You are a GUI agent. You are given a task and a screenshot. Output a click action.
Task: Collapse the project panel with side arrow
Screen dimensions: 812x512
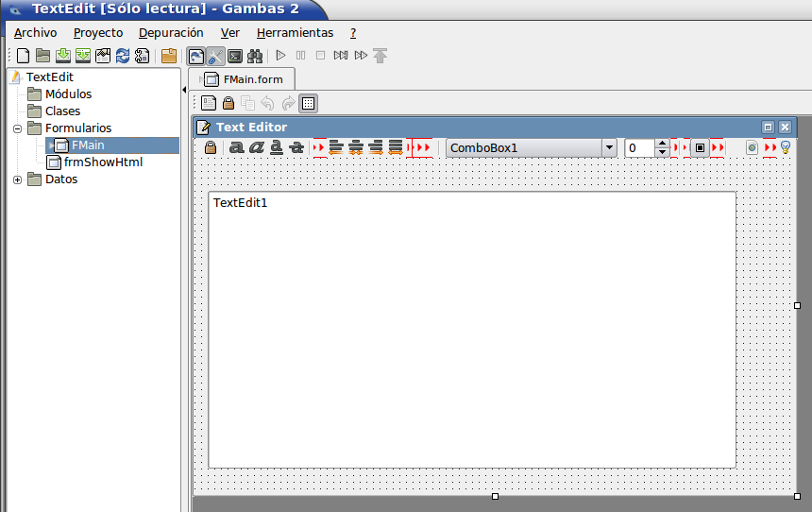(184, 90)
